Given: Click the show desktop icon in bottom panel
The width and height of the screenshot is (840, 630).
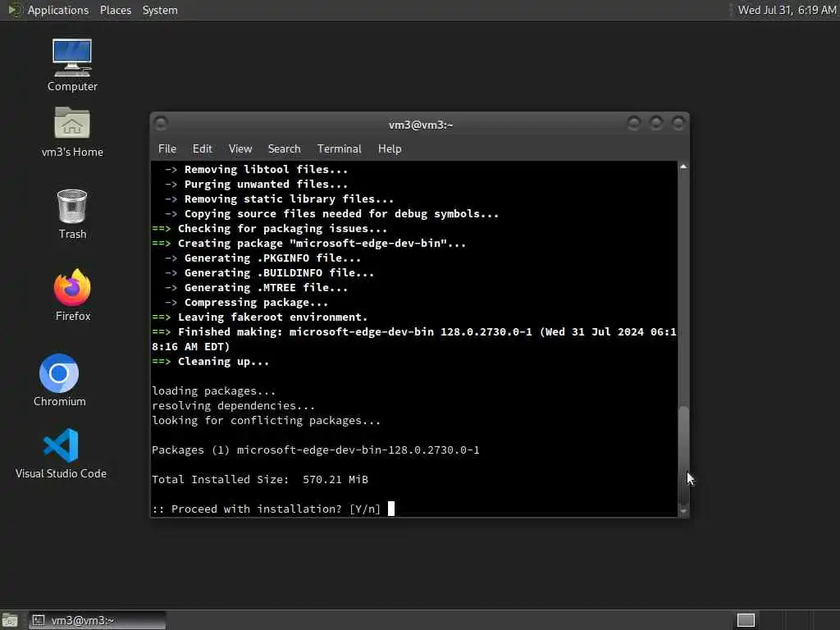Looking at the screenshot, I should click(x=10, y=620).
